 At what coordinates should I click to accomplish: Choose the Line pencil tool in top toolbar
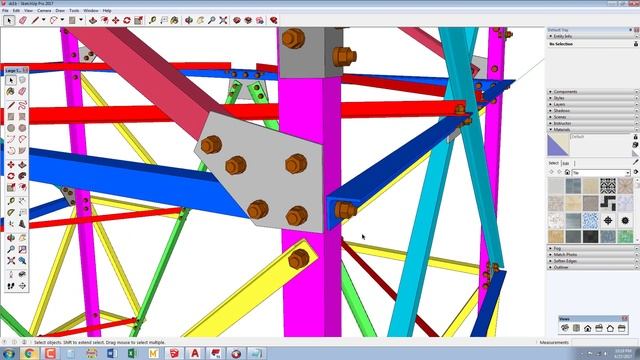click(36, 20)
